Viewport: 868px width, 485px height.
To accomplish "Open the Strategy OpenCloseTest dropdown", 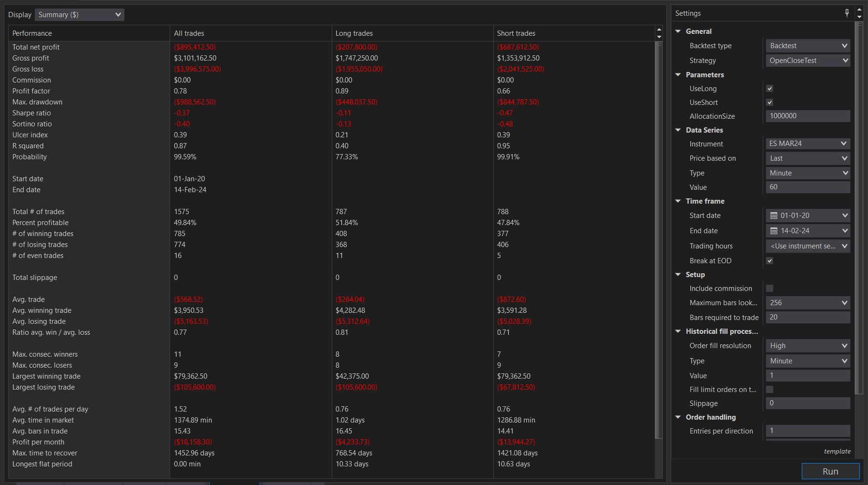I will point(807,61).
